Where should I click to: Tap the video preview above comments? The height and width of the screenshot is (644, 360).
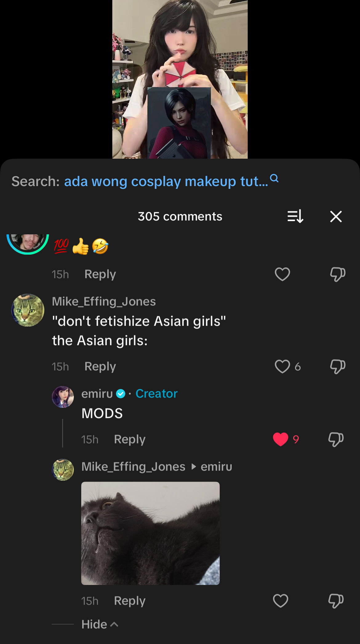pos(180,79)
